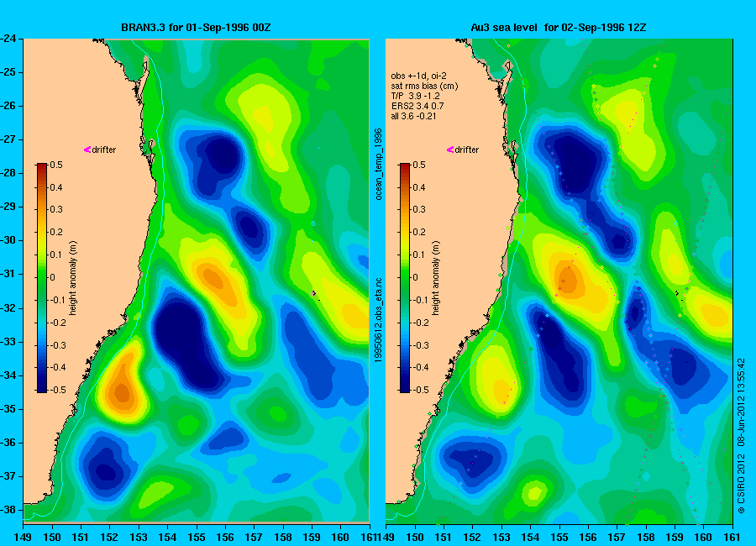Click longitude label 158 under left panel
The image size is (756, 546).
click(x=283, y=538)
